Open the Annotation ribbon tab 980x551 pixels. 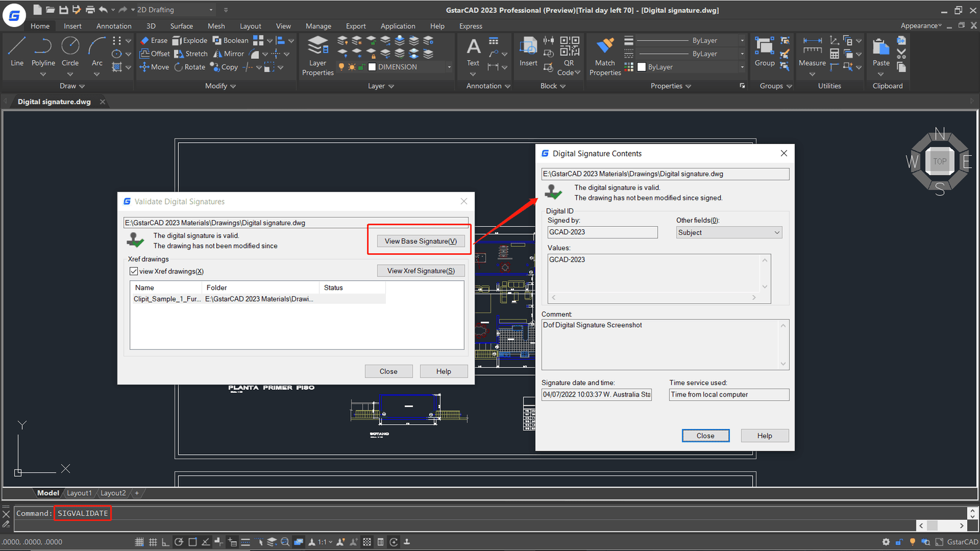[x=113, y=26]
